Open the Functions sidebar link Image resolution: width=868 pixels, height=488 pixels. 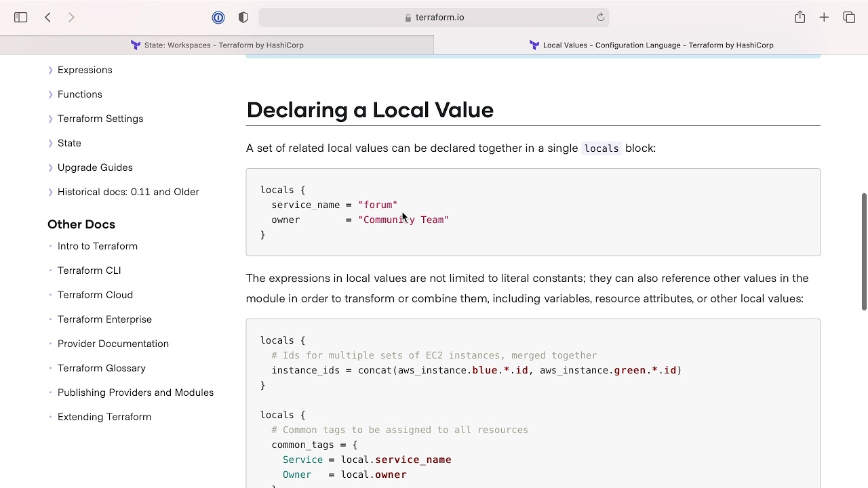click(x=80, y=94)
